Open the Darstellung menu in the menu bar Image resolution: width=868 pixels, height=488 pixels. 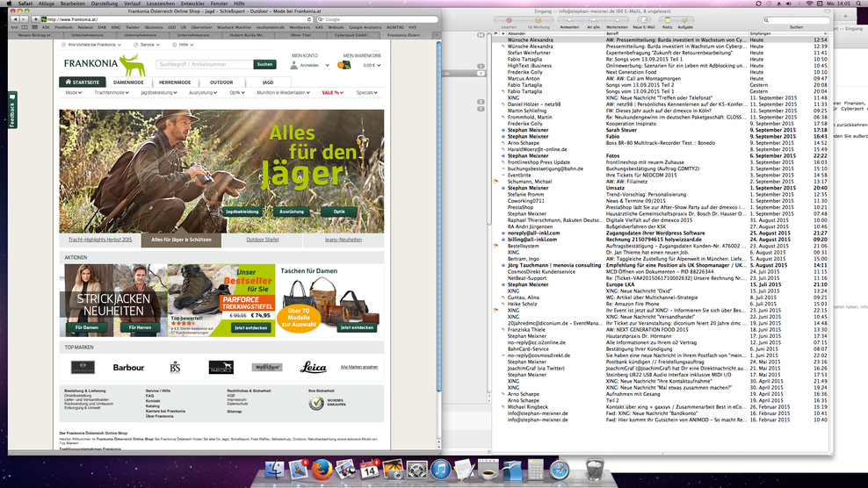click(x=104, y=4)
